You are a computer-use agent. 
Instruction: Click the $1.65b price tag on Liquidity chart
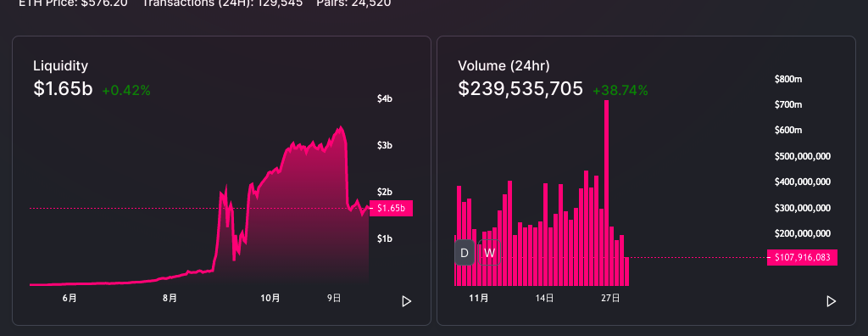click(x=391, y=209)
